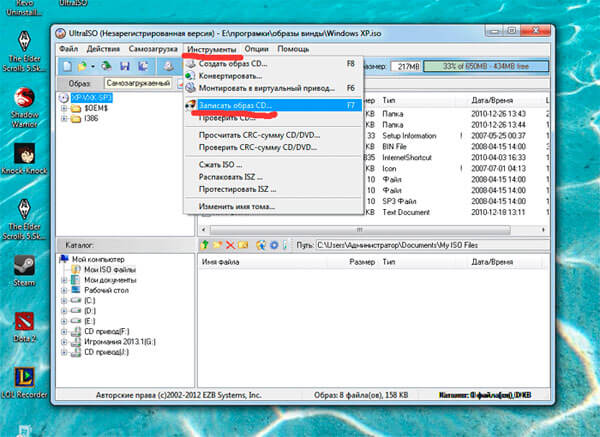
Task: Expand the CD привод(J:) node
Action: coord(64,352)
